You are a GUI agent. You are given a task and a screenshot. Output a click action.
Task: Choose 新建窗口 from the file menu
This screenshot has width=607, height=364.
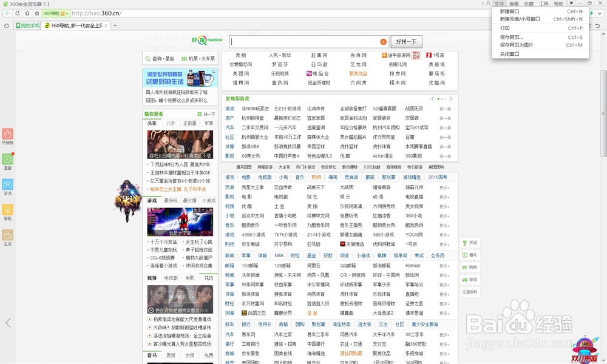(540, 11)
